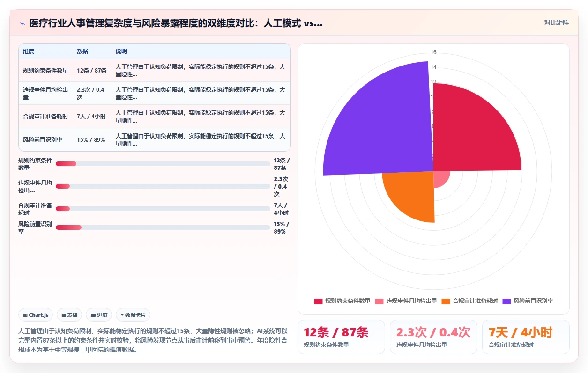Click the card title 医疗行业人事管理复杂度

click(x=176, y=23)
